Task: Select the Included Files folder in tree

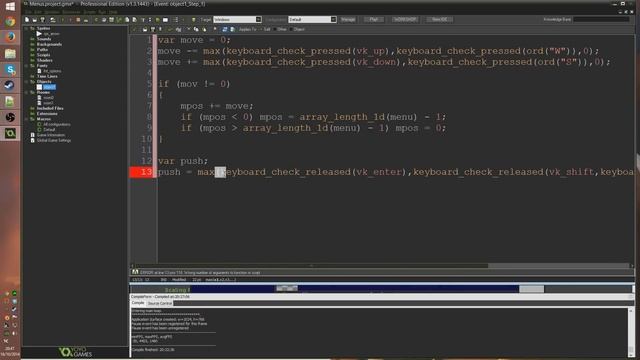Action: [50, 109]
